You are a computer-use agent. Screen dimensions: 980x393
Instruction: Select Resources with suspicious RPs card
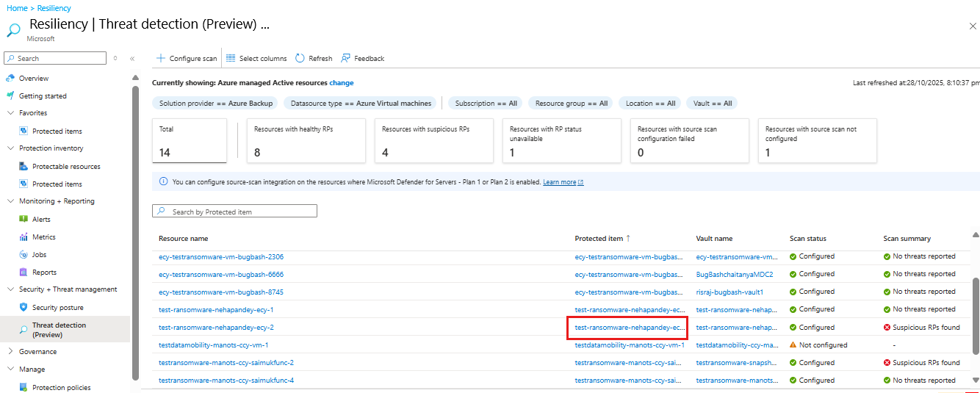point(433,140)
